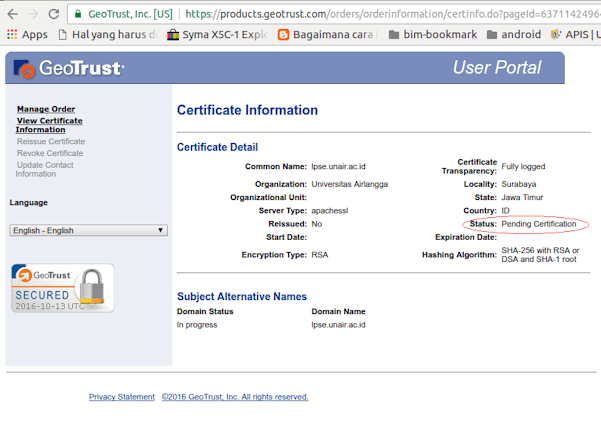Open Update Contact Information link
Screen dimensions: 601x421
[45, 169]
